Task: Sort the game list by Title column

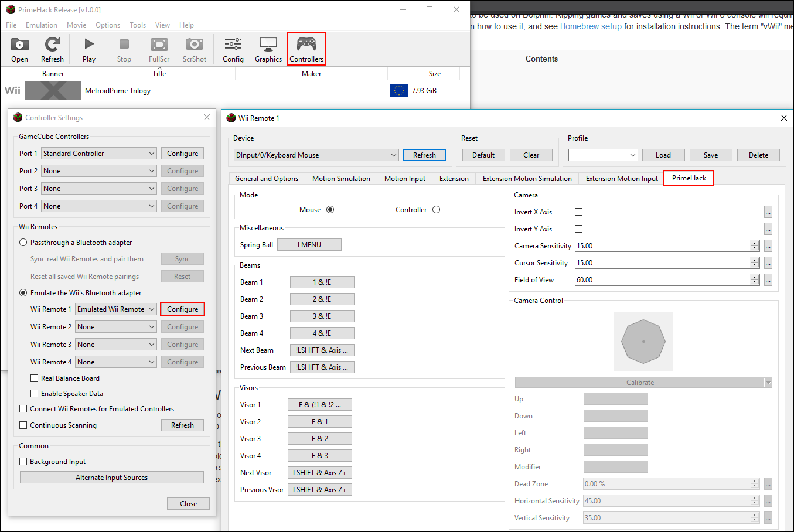Action: tap(159, 74)
